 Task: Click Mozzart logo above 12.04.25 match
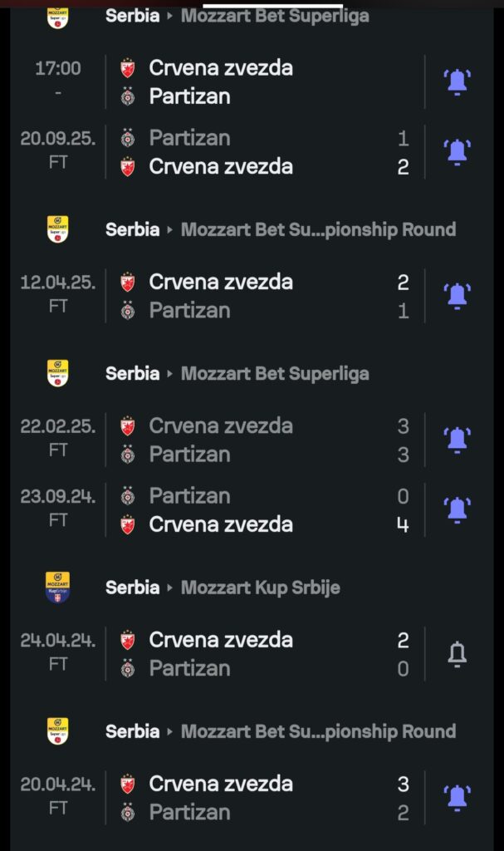coord(57,229)
